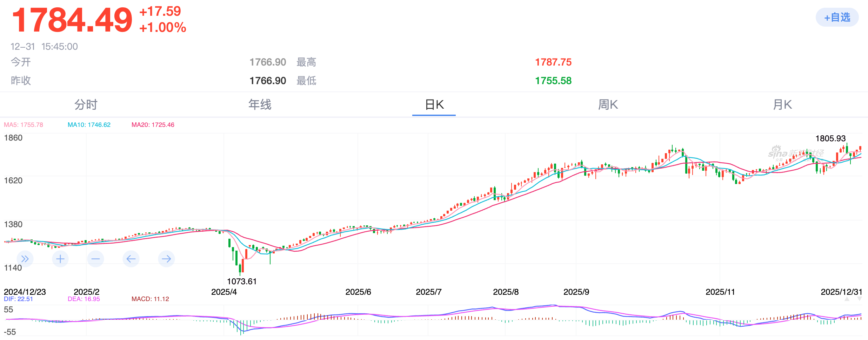Add stock to watchlist with +自选
Screen dimensions: 868x340
click(x=837, y=18)
